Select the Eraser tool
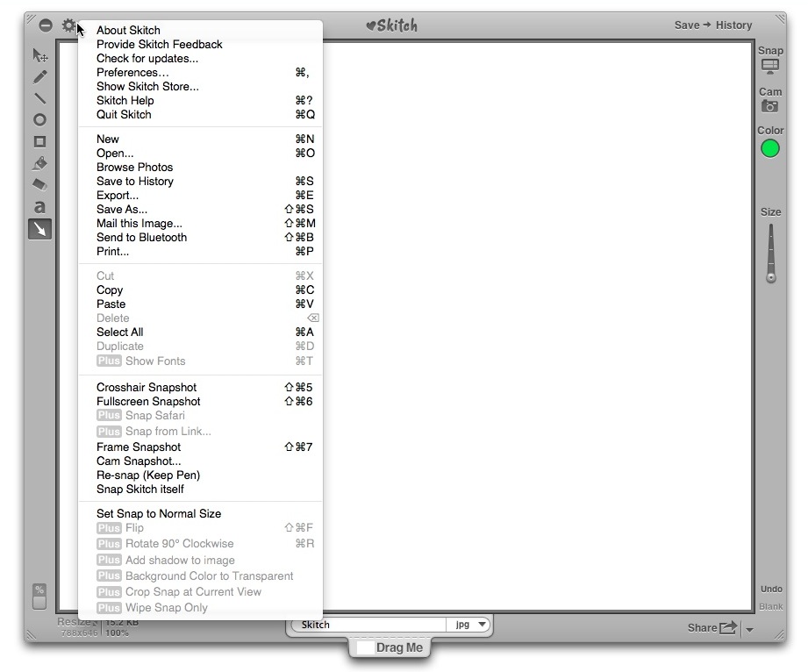The image size is (808, 672). (40, 185)
